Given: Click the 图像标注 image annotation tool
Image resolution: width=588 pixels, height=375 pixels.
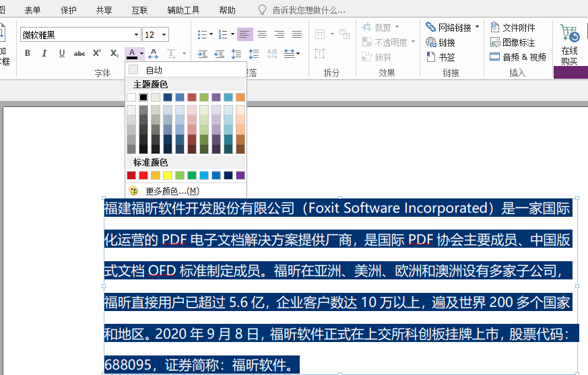Looking at the screenshot, I should click(x=513, y=42).
